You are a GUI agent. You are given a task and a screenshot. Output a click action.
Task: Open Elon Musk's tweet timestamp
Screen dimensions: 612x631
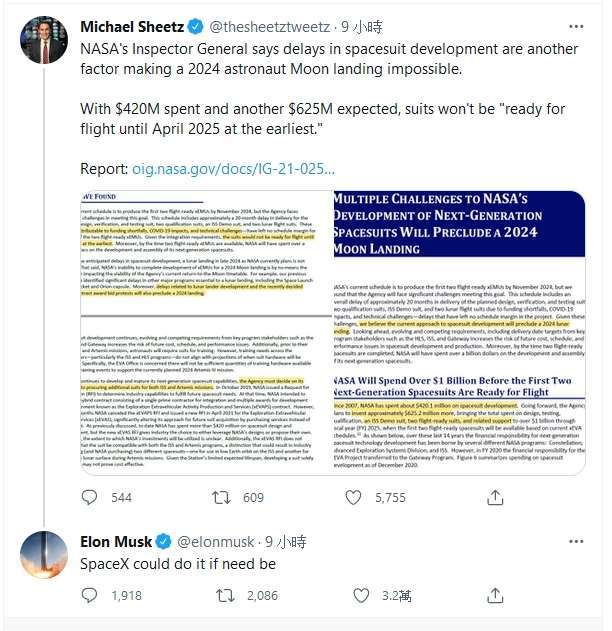(x=286, y=542)
